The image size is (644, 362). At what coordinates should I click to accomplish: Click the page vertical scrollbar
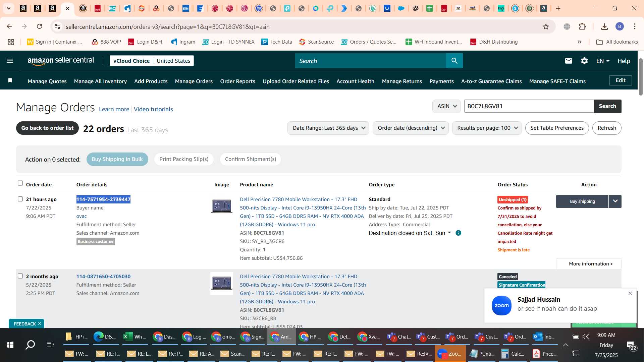641,77
